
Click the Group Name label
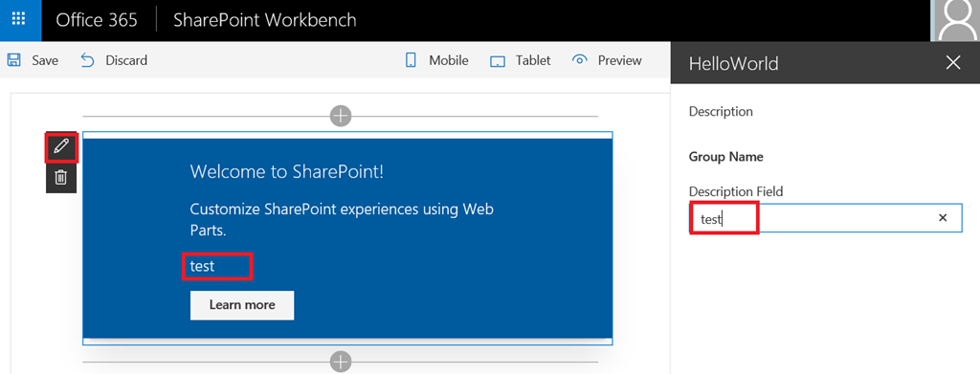point(726,157)
